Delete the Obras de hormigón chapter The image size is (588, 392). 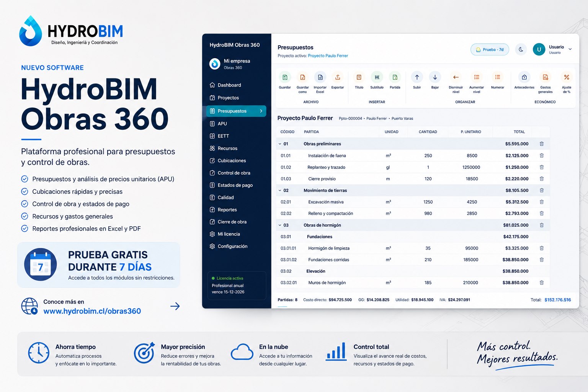pyautogui.click(x=542, y=225)
